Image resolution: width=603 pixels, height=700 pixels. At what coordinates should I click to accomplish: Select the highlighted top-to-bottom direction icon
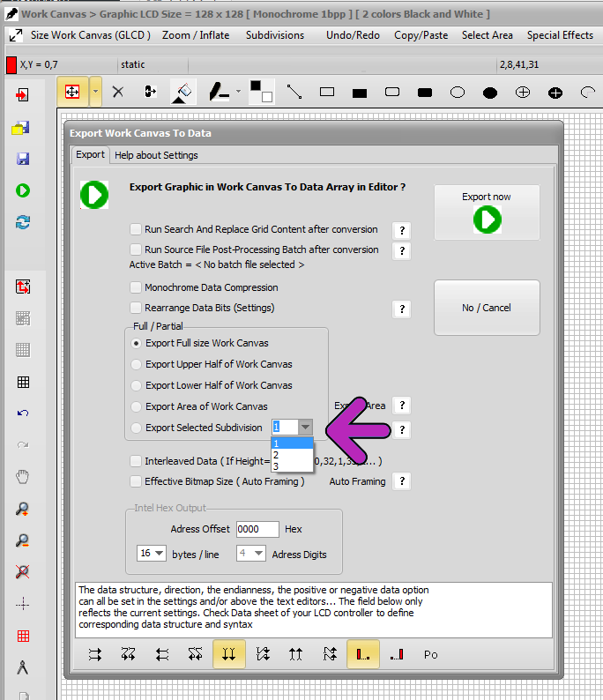coord(229,654)
